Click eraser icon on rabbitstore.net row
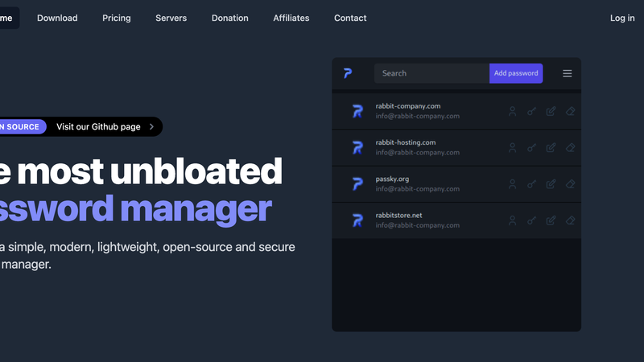The height and width of the screenshot is (362, 644). (x=570, y=220)
